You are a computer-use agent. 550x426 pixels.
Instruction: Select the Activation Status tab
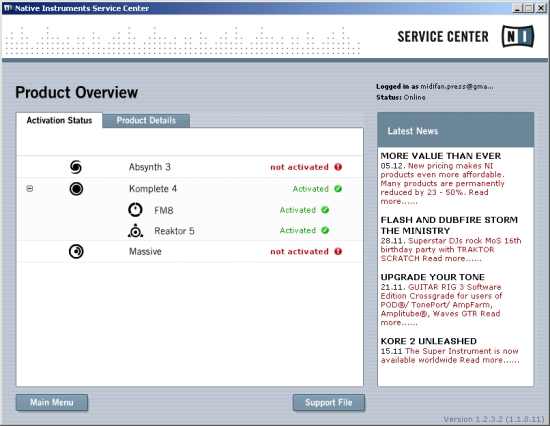coord(59,120)
